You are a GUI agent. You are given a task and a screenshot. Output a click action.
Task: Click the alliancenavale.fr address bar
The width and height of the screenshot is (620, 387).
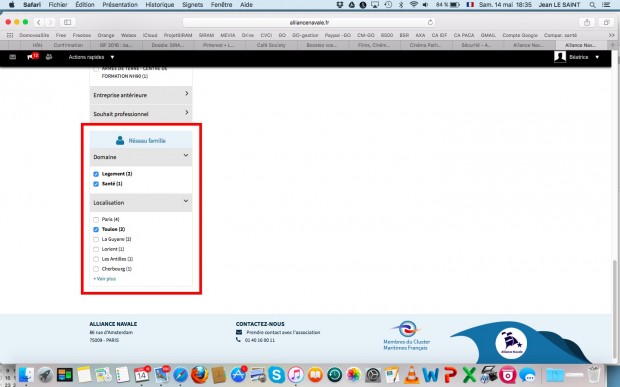(309, 23)
